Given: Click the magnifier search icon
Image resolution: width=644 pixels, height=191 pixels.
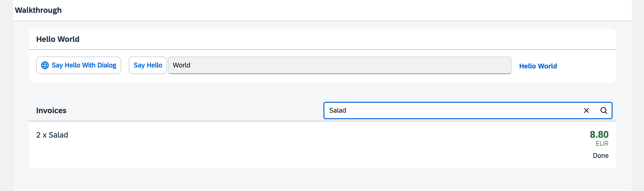Looking at the screenshot, I should (x=603, y=110).
